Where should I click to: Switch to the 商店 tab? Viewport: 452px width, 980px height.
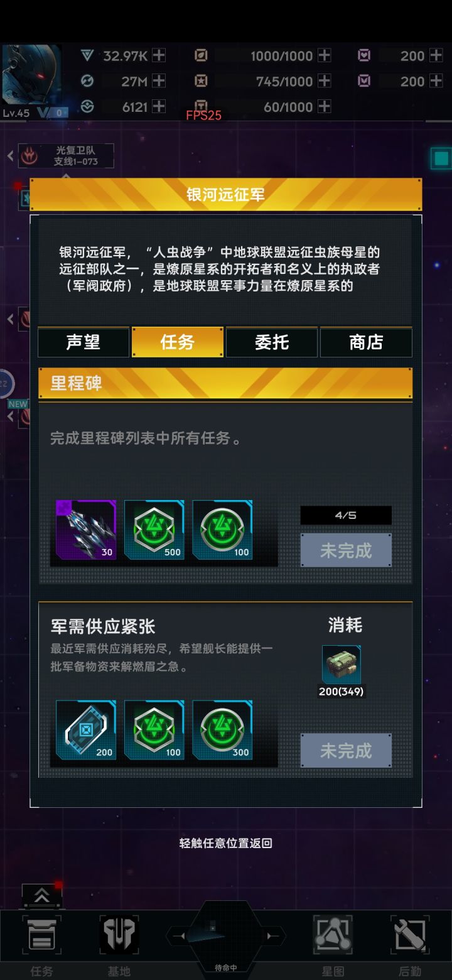pyautogui.click(x=366, y=342)
